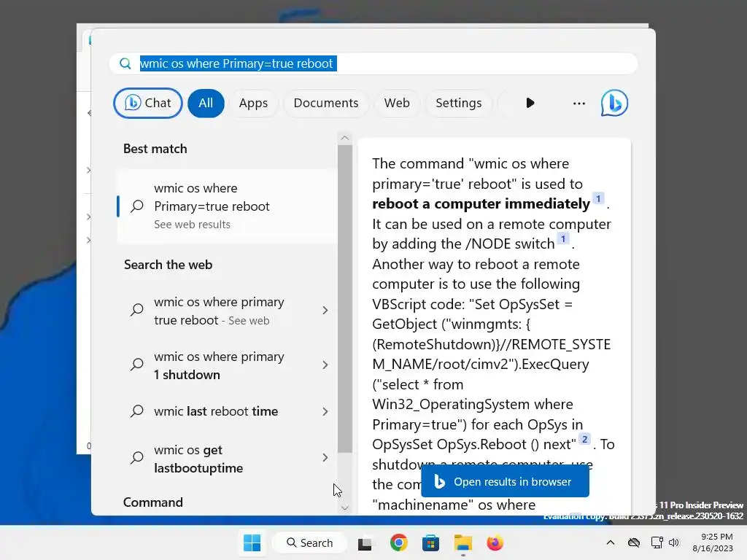Open the Windows Start menu
The width and height of the screenshot is (747, 560).
tap(252, 542)
